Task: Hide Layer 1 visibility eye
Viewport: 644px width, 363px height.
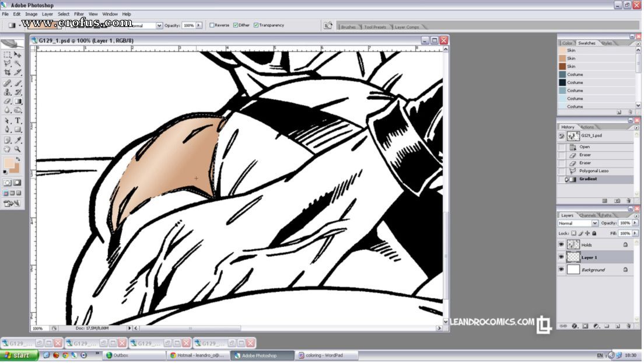Action: point(561,257)
